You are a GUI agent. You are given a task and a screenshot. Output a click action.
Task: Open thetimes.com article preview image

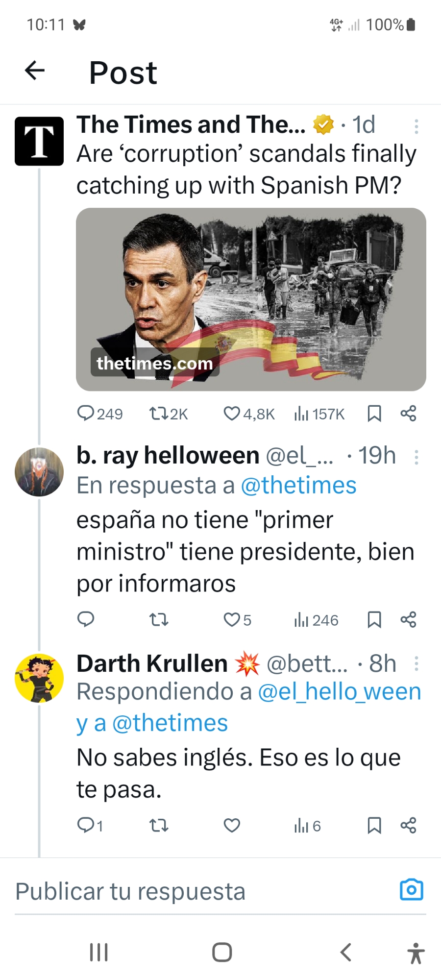coord(251,299)
